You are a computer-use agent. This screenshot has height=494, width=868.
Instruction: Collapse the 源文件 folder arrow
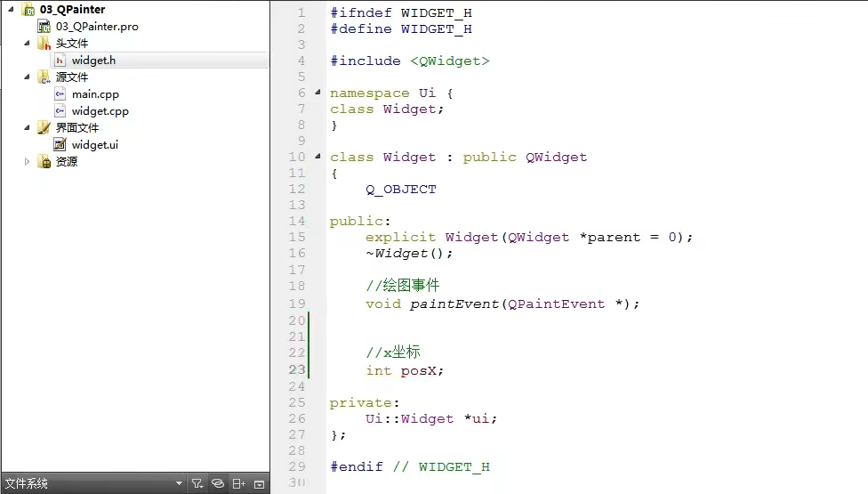[27, 77]
